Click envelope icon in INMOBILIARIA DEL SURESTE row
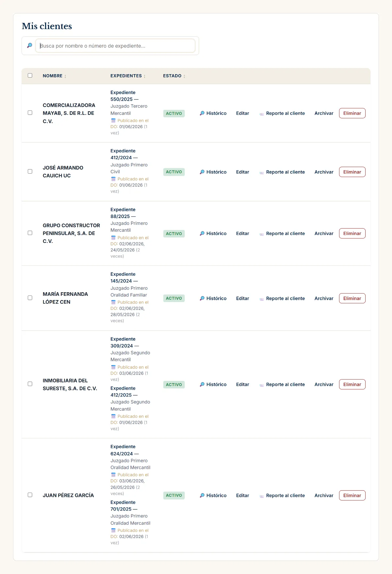This screenshot has height=574, width=392. click(x=262, y=385)
